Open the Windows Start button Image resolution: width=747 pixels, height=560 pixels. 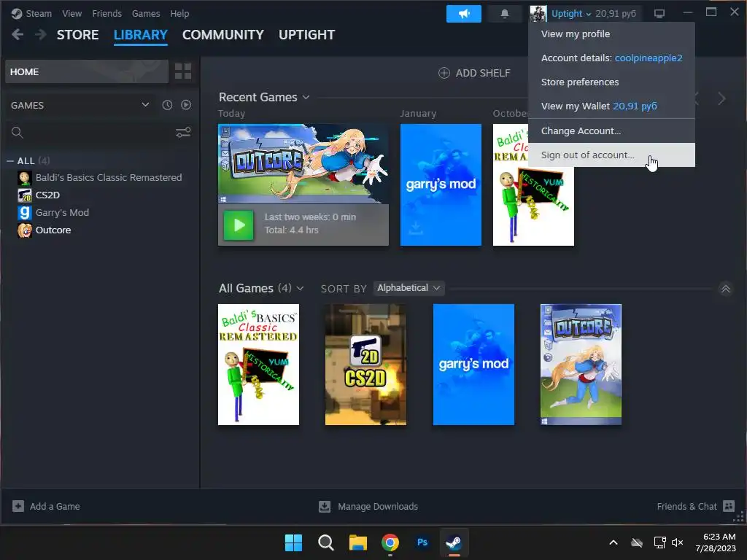click(x=293, y=542)
